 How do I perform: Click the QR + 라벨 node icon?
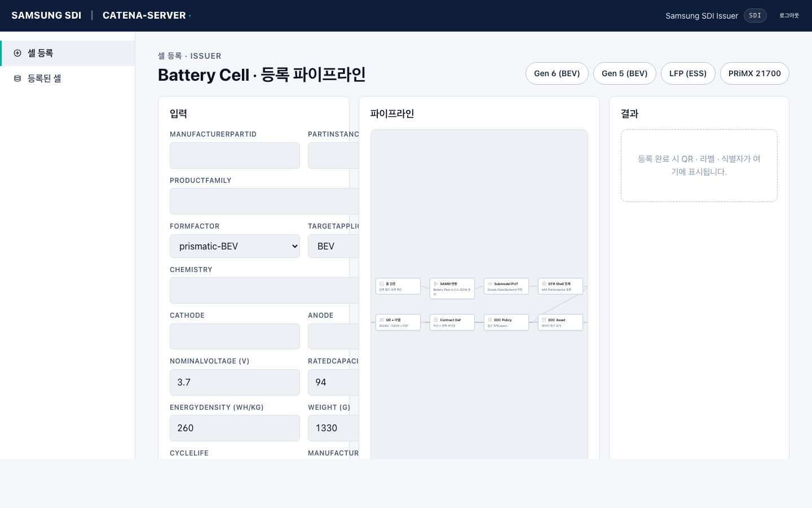click(x=382, y=320)
